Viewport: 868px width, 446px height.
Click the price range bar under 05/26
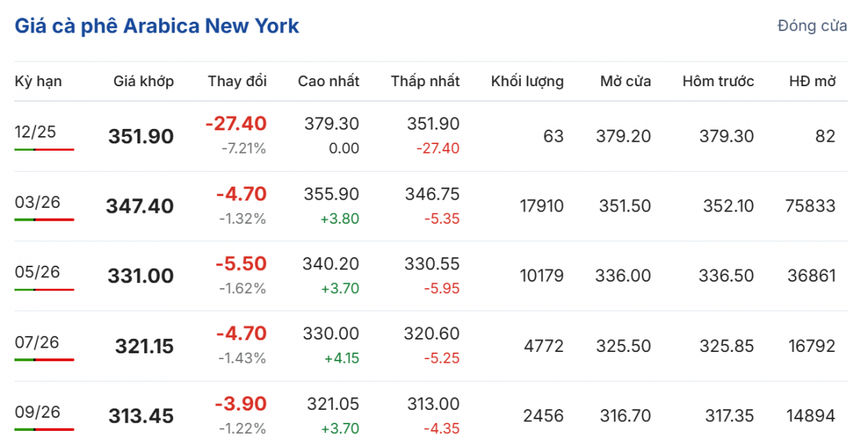pyautogui.click(x=44, y=290)
